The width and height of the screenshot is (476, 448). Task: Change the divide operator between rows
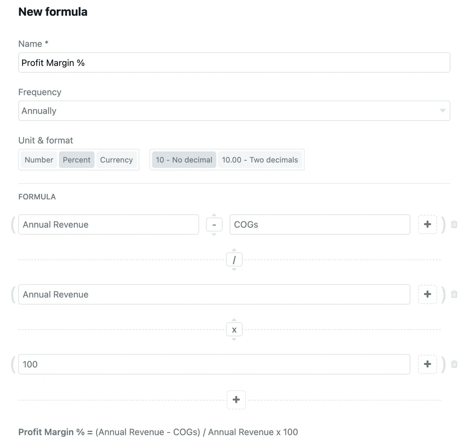[x=234, y=260]
